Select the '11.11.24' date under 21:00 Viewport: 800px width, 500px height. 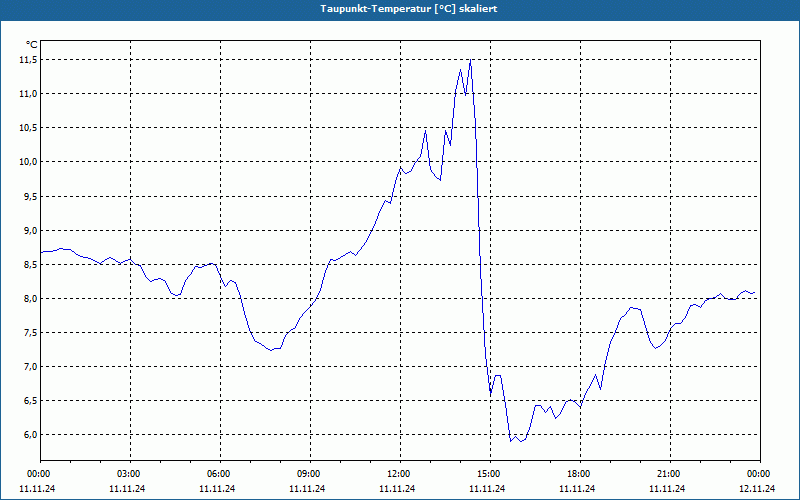(667, 489)
